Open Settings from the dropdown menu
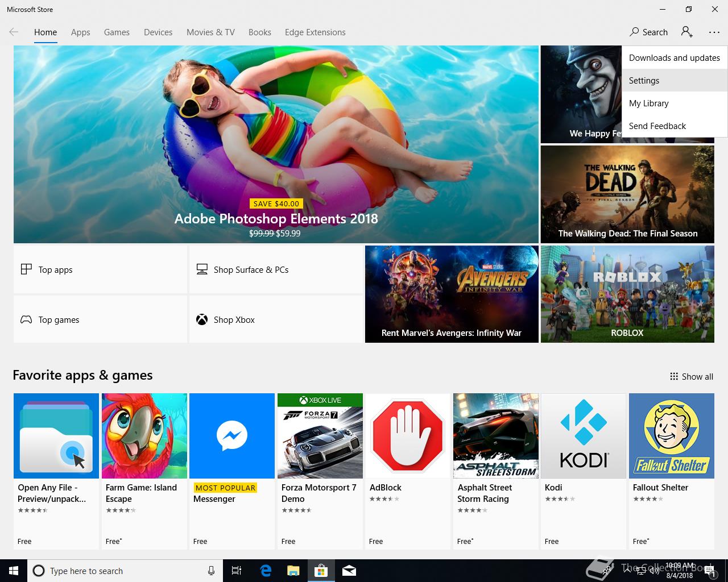Image resolution: width=728 pixels, height=582 pixels. pos(675,81)
